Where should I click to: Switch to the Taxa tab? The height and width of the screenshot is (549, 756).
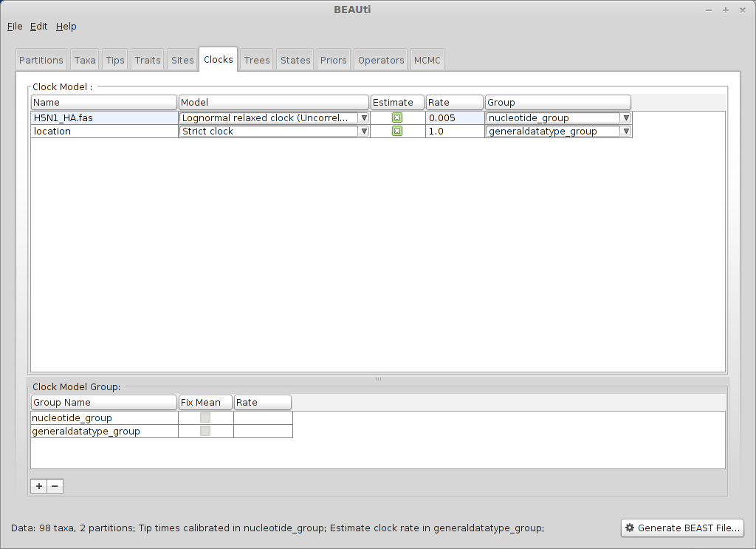tap(85, 60)
